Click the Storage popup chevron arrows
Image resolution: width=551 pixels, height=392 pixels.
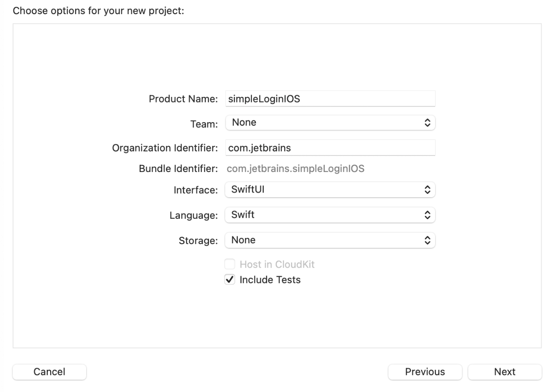coord(427,240)
